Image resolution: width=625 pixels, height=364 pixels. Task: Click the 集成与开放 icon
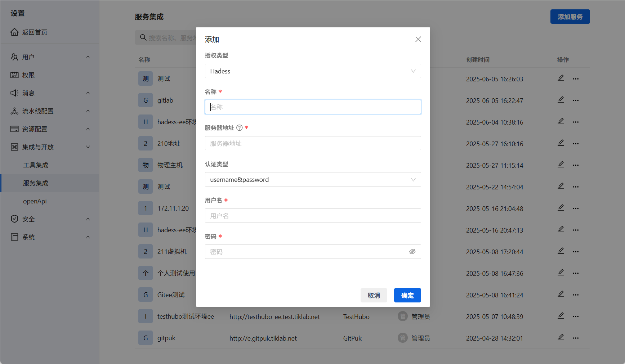pos(14,147)
